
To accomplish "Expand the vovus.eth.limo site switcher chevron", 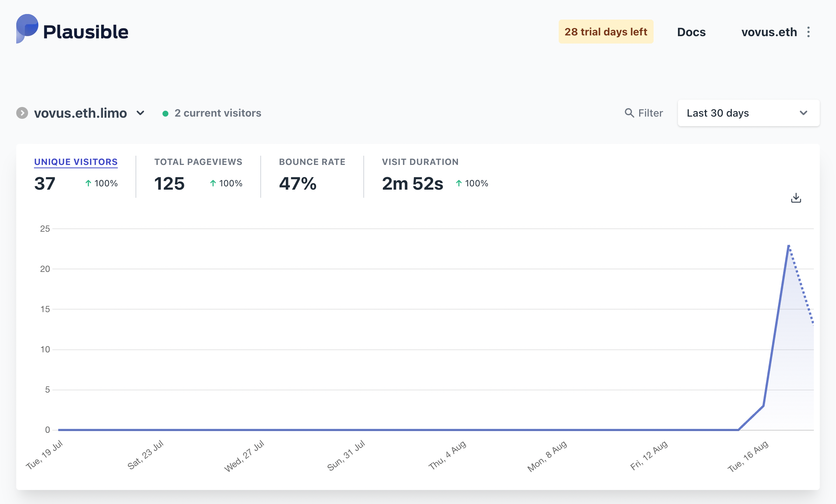I will coord(140,113).
